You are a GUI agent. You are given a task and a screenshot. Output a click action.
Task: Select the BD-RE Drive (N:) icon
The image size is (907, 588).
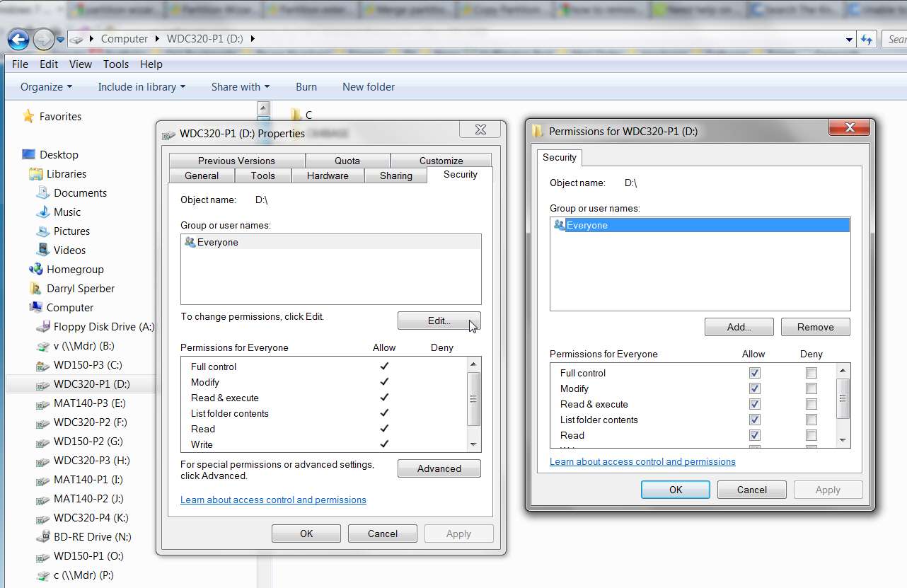pyautogui.click(x=42, y=537)
